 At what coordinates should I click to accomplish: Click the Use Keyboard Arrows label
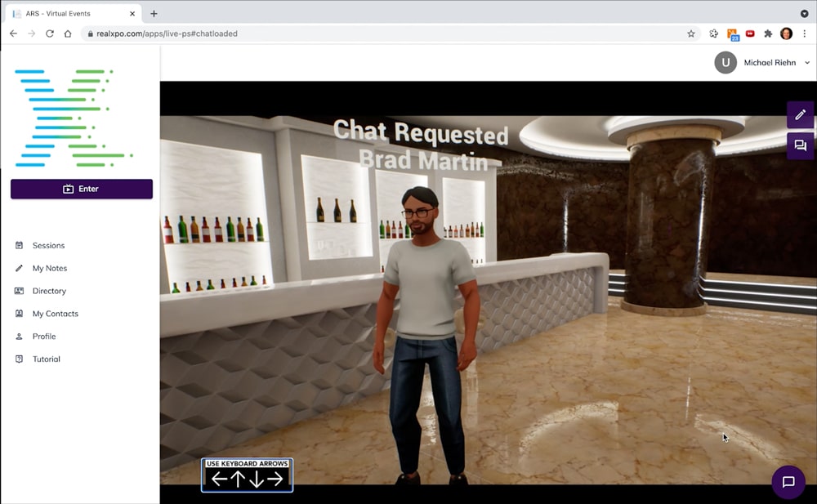point(247,463)
